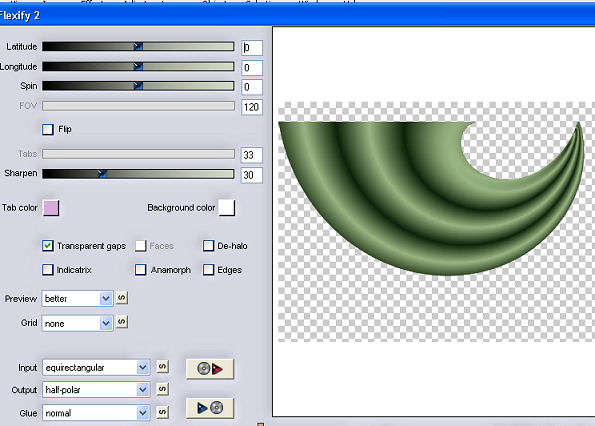The image size is (595, 426).
Task: Click the Latitude value field
Action: point(252,48)
